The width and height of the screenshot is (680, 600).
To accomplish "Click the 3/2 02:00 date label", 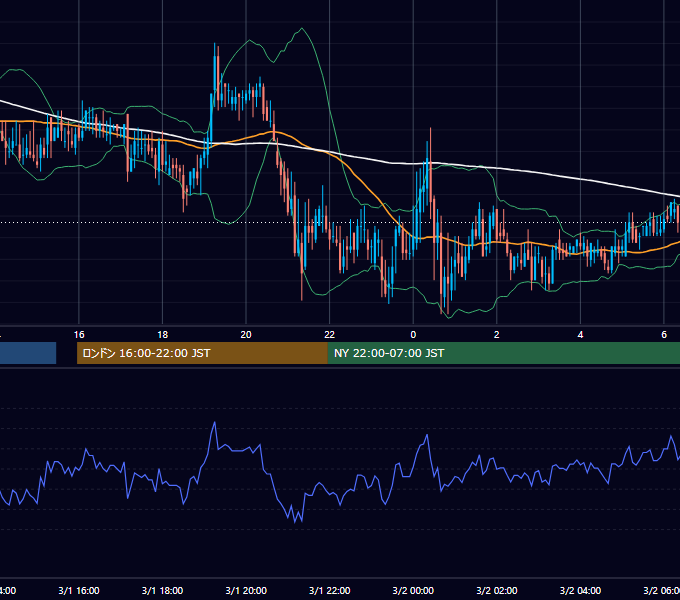I will point(497,590).
